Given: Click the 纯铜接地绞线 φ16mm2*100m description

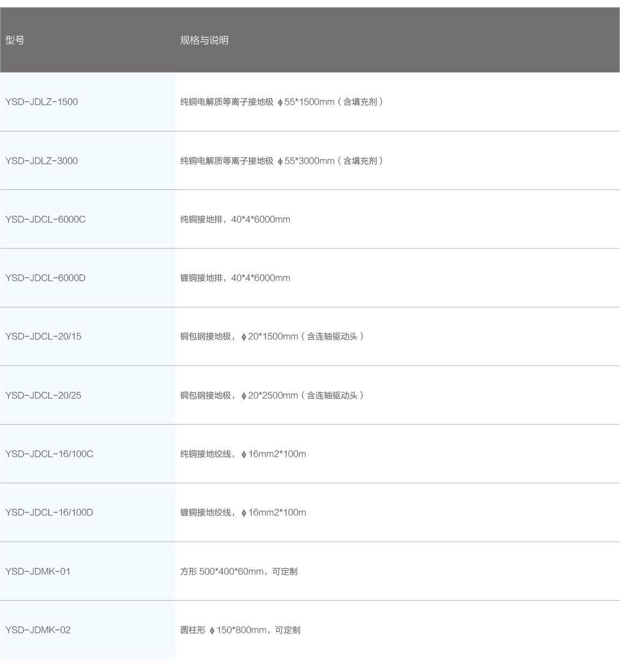Looking at the screenshot, I should click(243, 454).
